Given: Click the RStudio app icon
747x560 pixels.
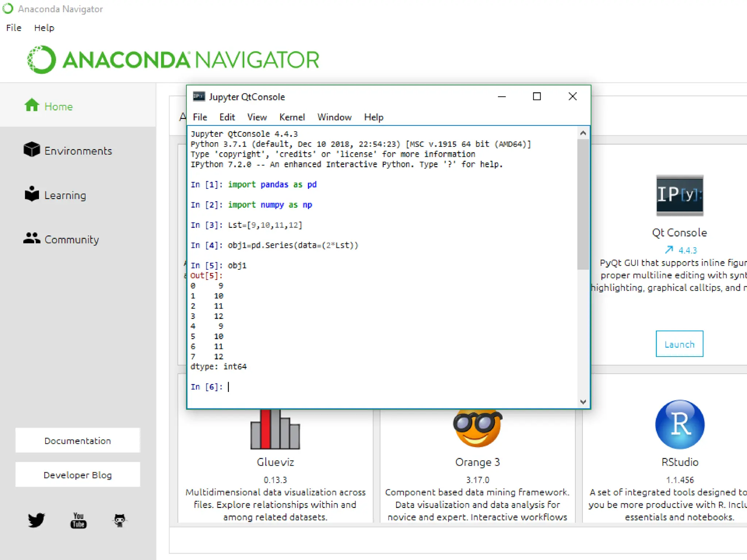Looking at the screenshot, I should pos(680,424).
